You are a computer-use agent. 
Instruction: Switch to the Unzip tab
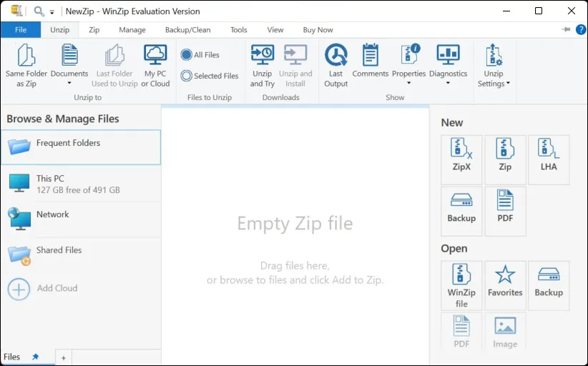60,29
